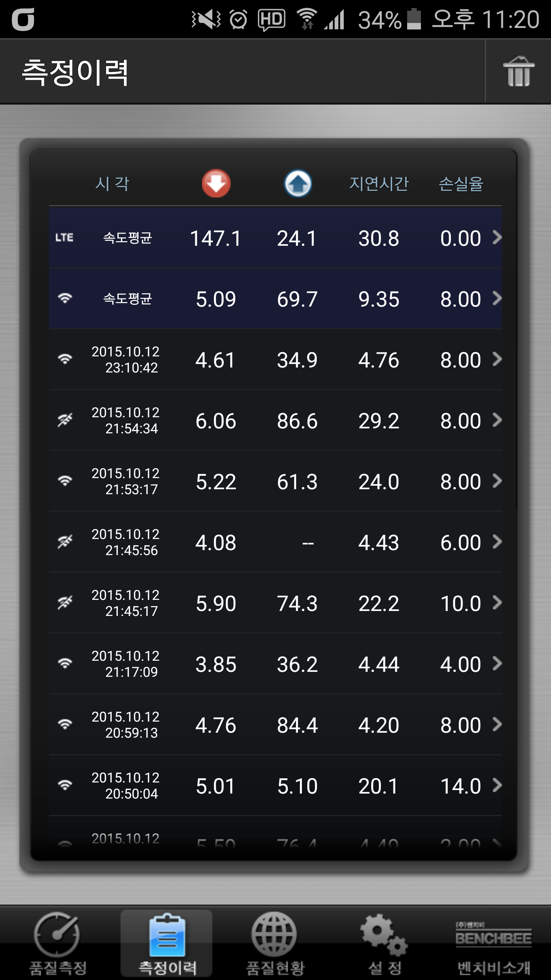Image resolution: width=551 pixels, height=980 pixels.
Task: Select upload value 86.6
Action: pyautogui.click(x=297, y=421)
